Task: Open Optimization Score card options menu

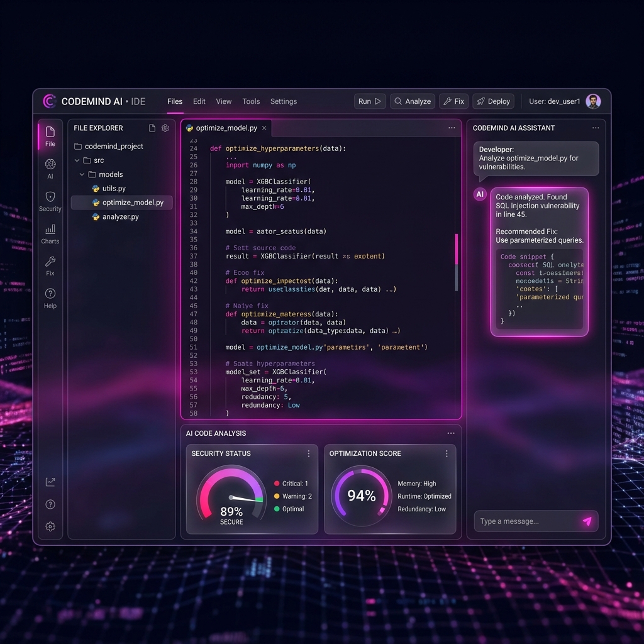Action: (x=447, y=453)
